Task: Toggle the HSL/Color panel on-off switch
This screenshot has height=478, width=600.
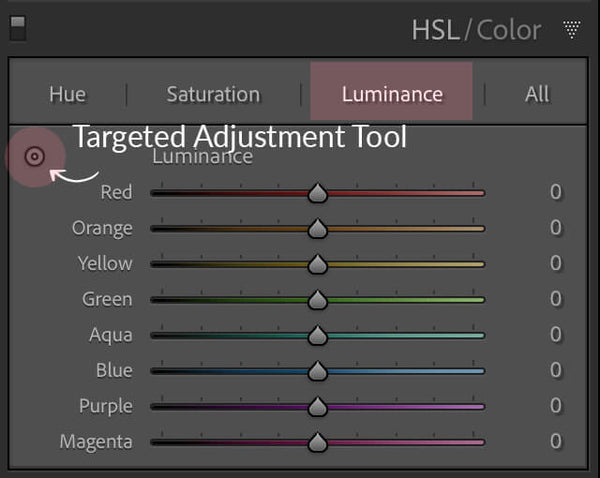Action: click(x=18, y=28)
